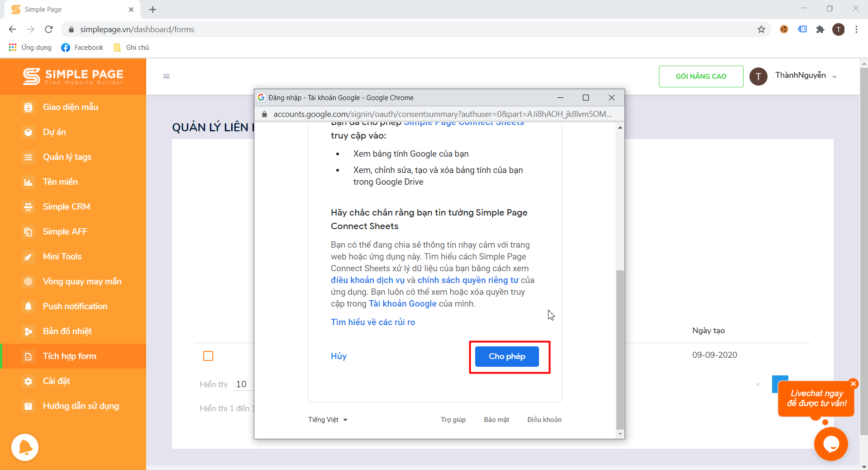The width and height of the screenshot is (868, 470).
Task: Go back in browser history
Action: tap(13, 29)
